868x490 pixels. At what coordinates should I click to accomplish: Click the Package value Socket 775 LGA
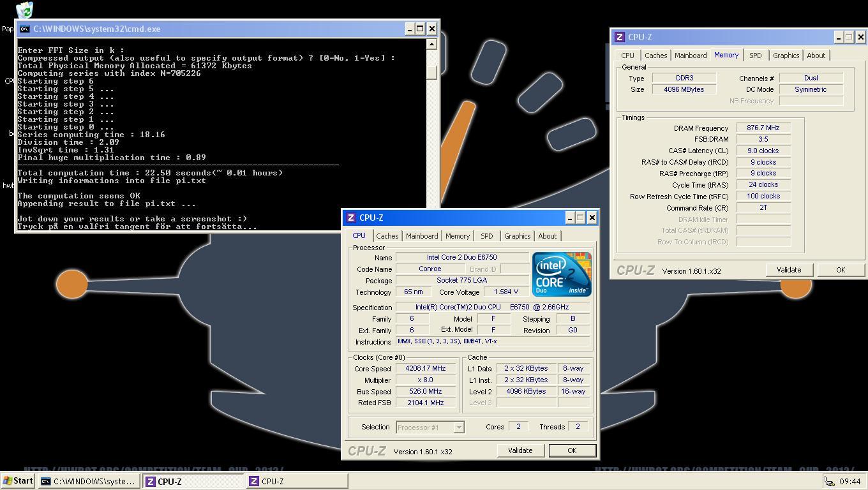point(462,280)
